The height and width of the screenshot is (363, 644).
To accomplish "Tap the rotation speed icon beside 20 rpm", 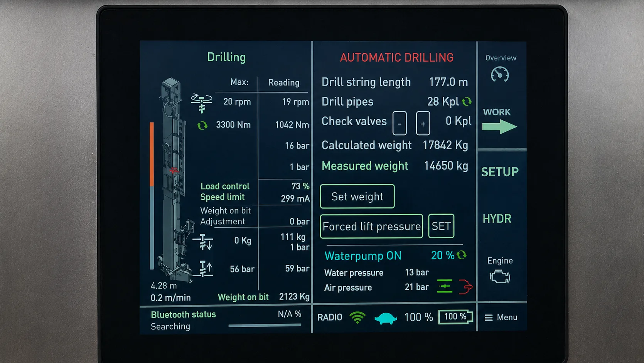I will tap(202, 103).
